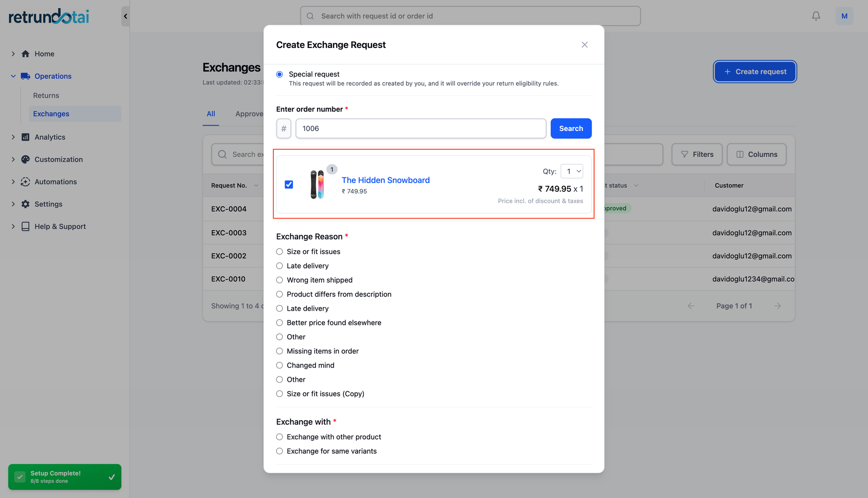Switch to the All exchanges tab
Screen dimensions: 868x498
coord(211,114)
